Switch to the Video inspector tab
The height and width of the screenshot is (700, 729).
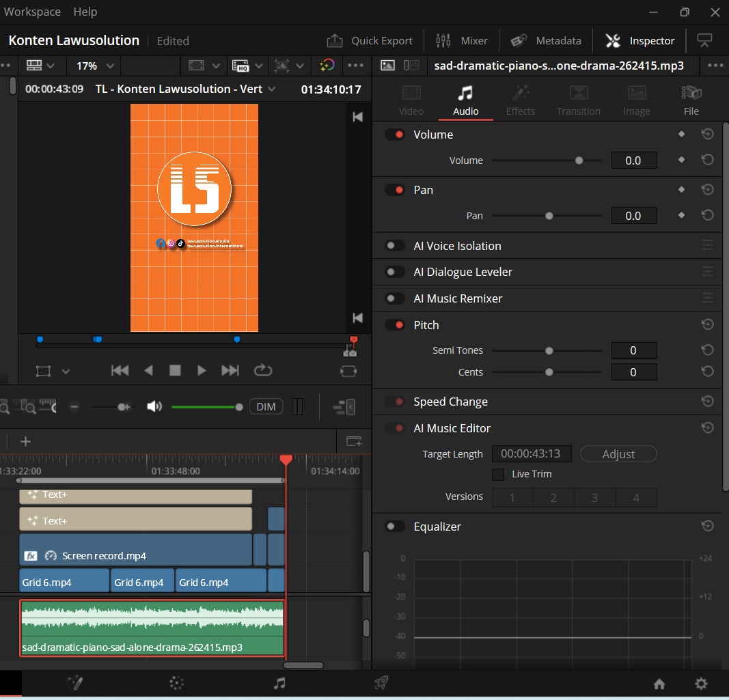(411, 100)
